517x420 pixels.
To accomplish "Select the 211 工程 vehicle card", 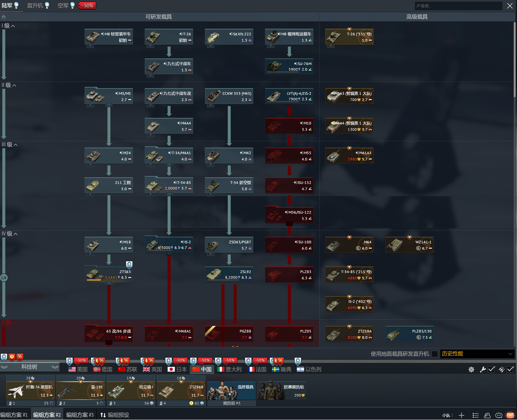I will tap(109, 185).
